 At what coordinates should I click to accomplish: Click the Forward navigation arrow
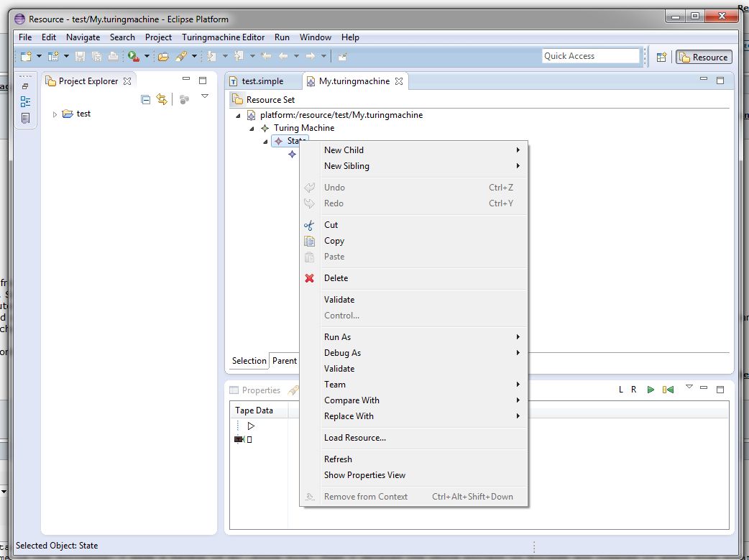click(311, 56)
